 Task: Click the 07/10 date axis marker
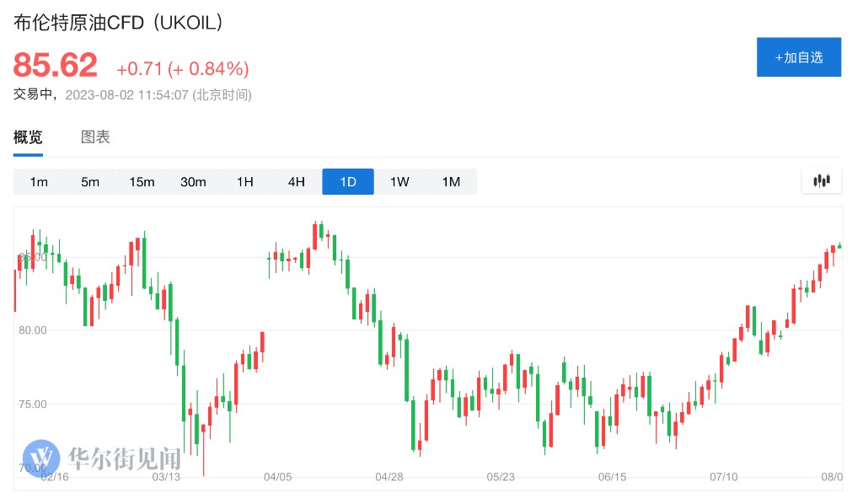point(724,477)
